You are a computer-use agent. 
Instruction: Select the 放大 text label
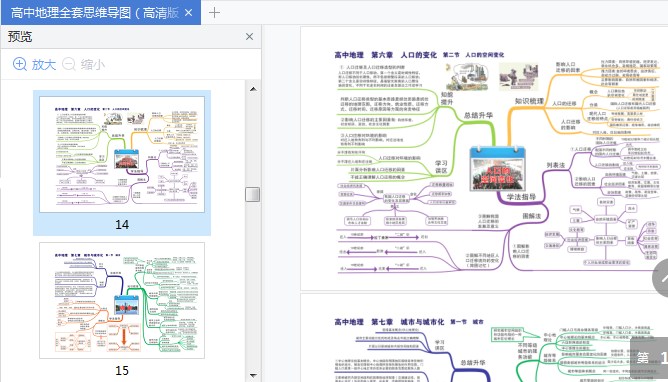(44, 65)
